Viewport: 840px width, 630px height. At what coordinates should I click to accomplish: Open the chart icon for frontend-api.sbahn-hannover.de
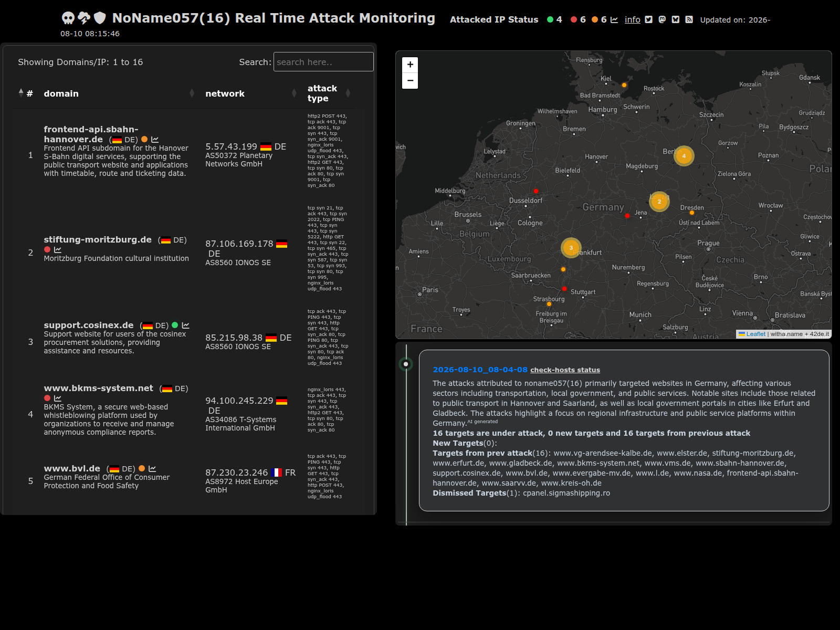pos(155,140)
